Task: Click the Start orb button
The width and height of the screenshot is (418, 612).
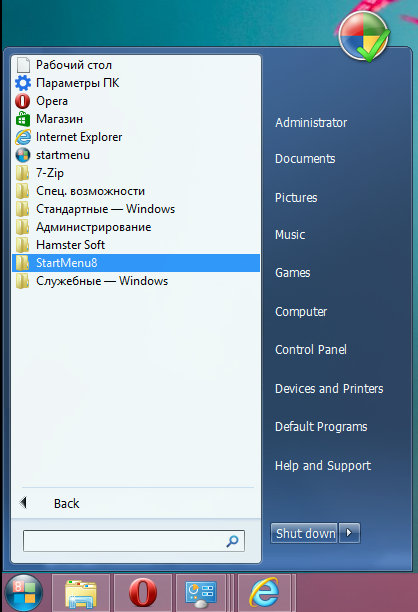Action: [x=23, y=592]
